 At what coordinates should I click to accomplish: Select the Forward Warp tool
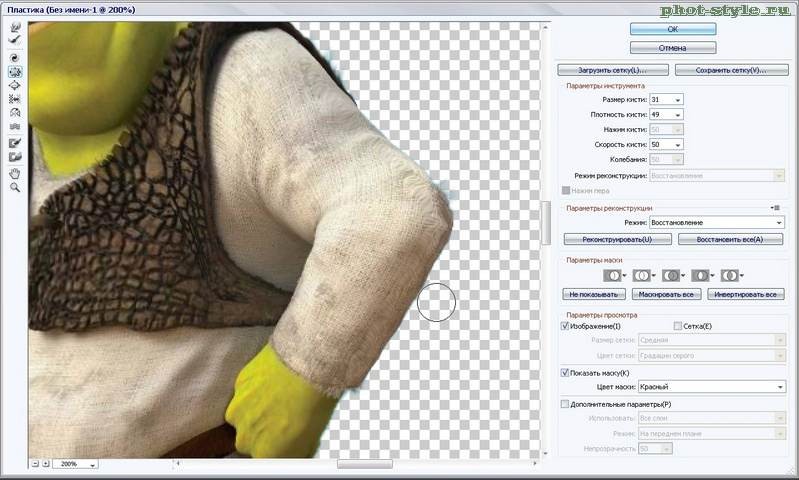tap(15, 26)
